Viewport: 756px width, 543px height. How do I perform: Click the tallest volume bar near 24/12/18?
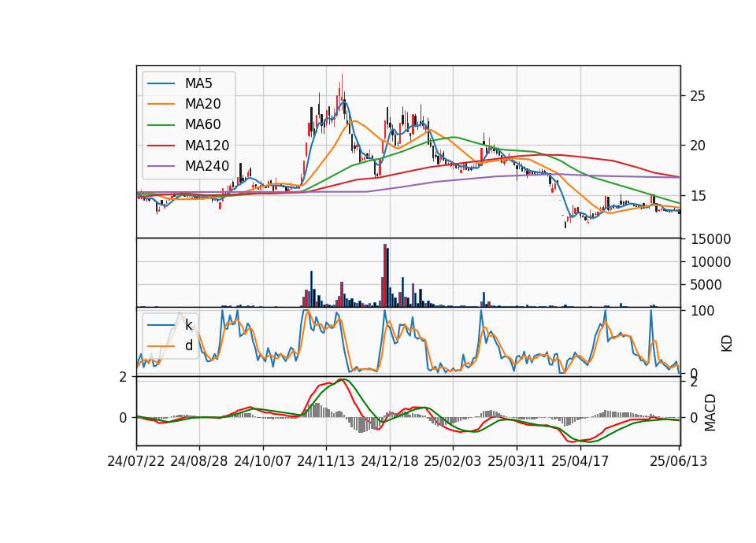385,275
